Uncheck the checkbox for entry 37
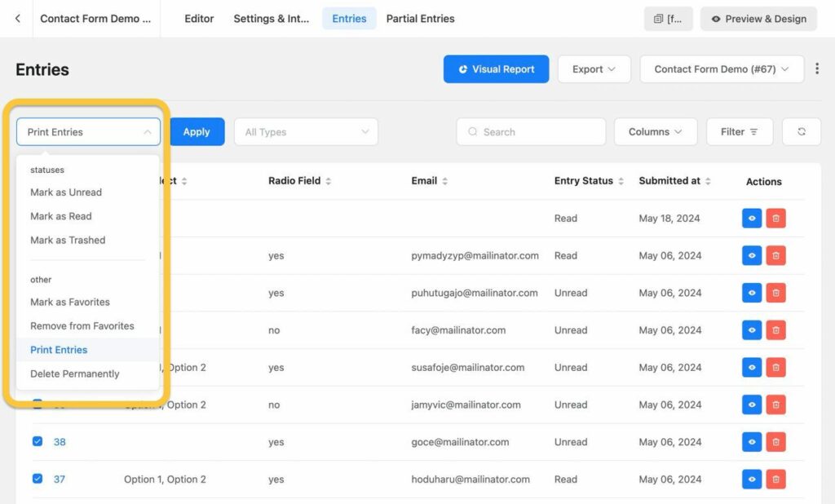This screenshot has width=835, height=504. click(38, 479)
